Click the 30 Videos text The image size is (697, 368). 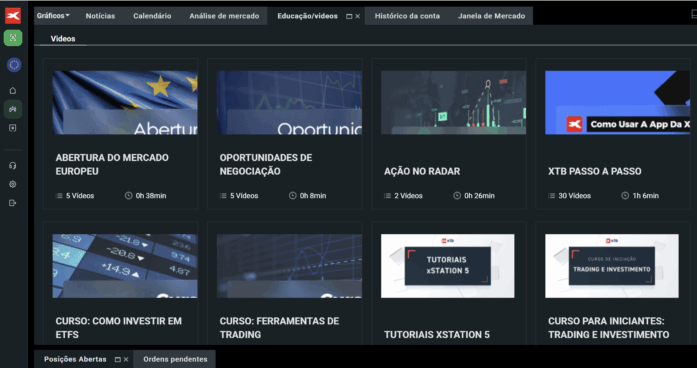(x=574, y=196)
